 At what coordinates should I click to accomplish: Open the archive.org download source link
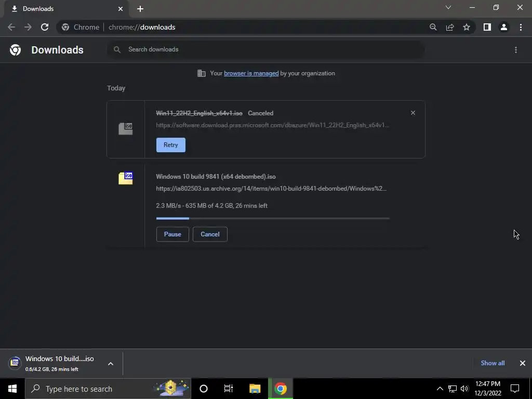point(271,189)
